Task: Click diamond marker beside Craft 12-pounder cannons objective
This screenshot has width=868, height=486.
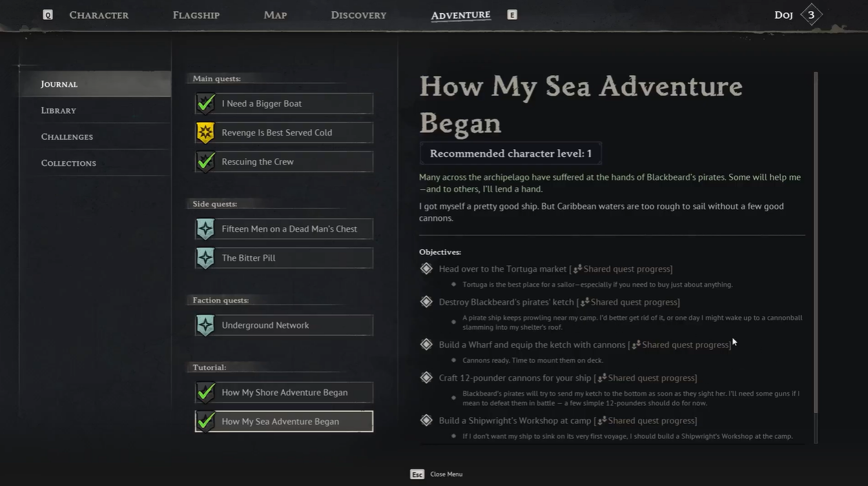Action: click(426, 378)
